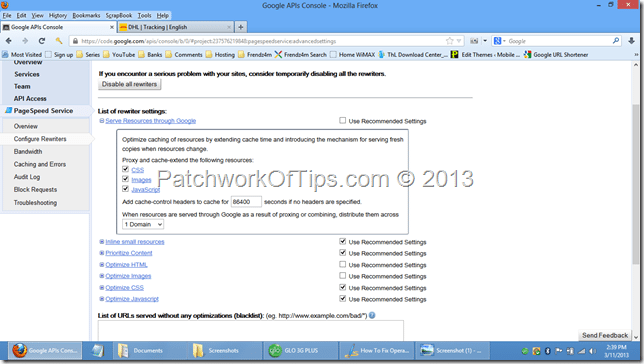
Task: Click the blacklist help question mark icon
Action: (x=372, y=315)
